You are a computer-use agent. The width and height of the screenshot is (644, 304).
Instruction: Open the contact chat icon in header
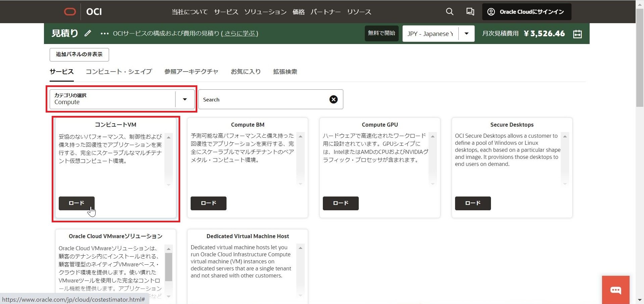point(470,12)
